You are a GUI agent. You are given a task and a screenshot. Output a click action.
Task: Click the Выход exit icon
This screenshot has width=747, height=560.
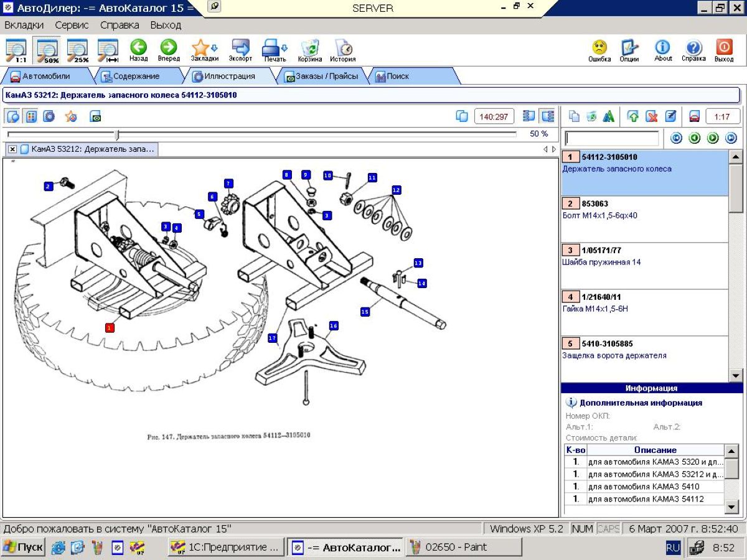[724, 50]
